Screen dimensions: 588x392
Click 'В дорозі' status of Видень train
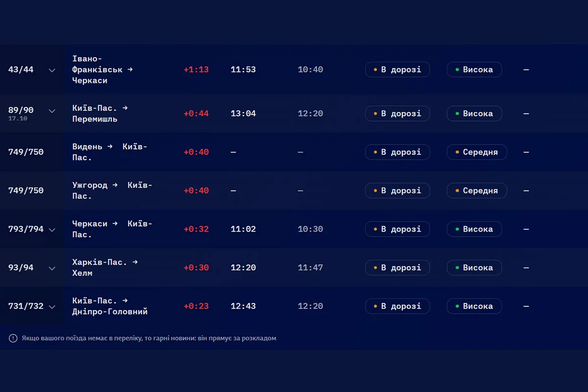pos(397,152)
